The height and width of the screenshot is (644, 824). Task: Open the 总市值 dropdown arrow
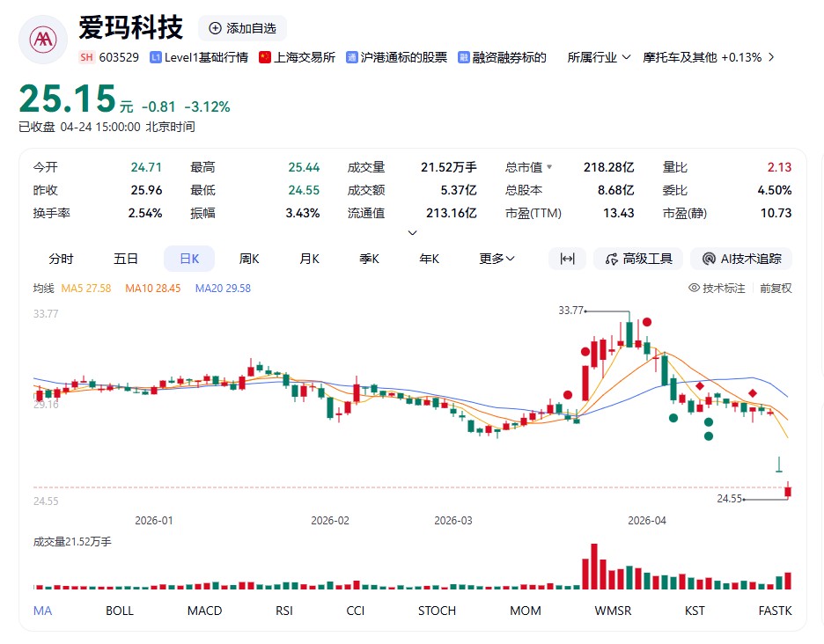(550, 167)
